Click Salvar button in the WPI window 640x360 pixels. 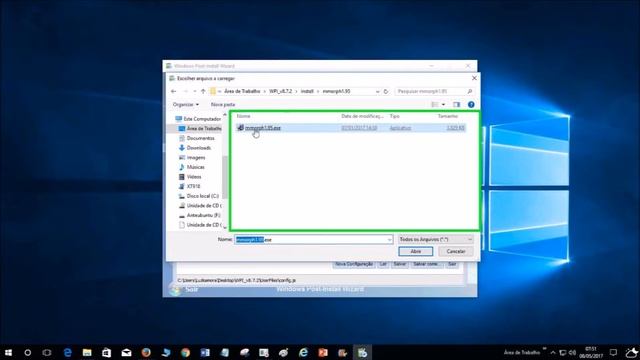(x=400, y=264)
